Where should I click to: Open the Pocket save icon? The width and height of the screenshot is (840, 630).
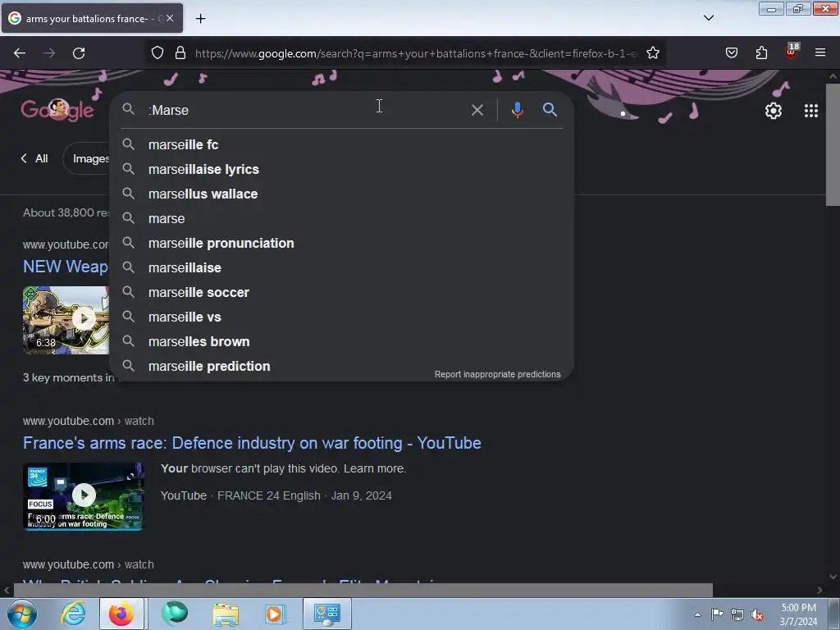pyautogui.click(x=731, y=53)
